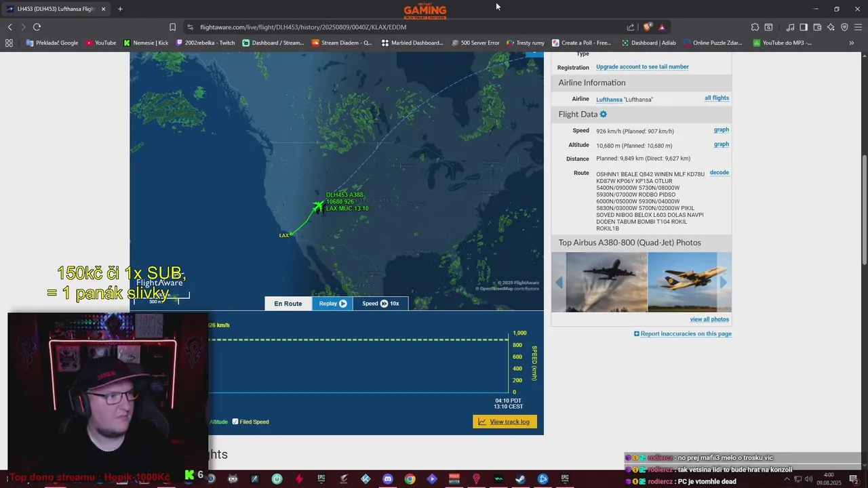
Task: Click View track log button
Action: (x=505, y=422)
